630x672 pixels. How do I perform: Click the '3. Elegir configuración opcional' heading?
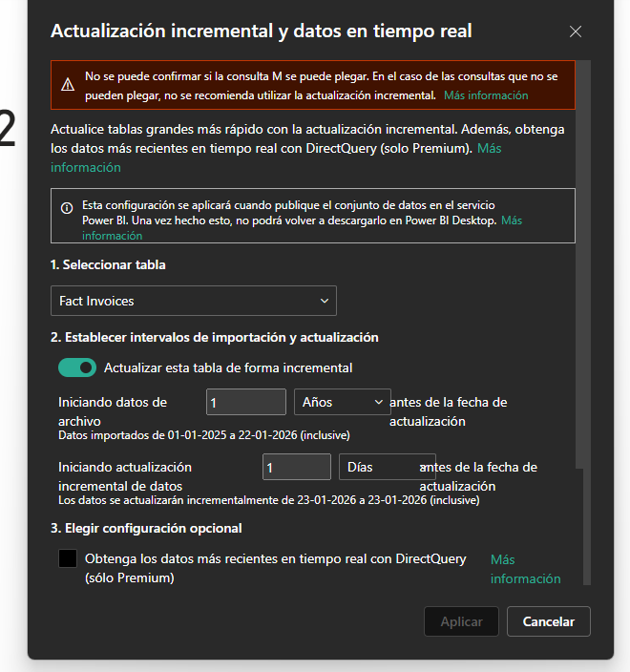(146, 528)
